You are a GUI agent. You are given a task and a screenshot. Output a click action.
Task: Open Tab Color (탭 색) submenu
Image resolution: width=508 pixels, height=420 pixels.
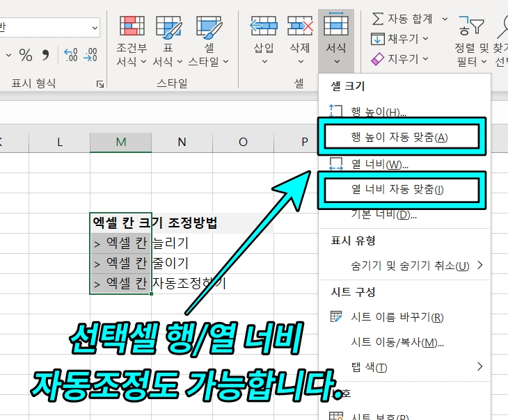coord(404,367)
